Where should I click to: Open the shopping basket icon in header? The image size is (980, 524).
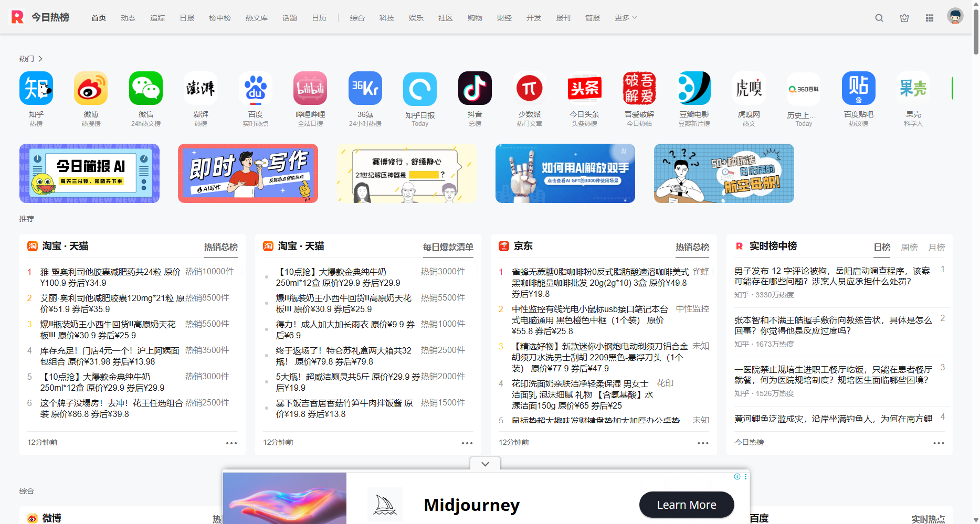(904, 18)
